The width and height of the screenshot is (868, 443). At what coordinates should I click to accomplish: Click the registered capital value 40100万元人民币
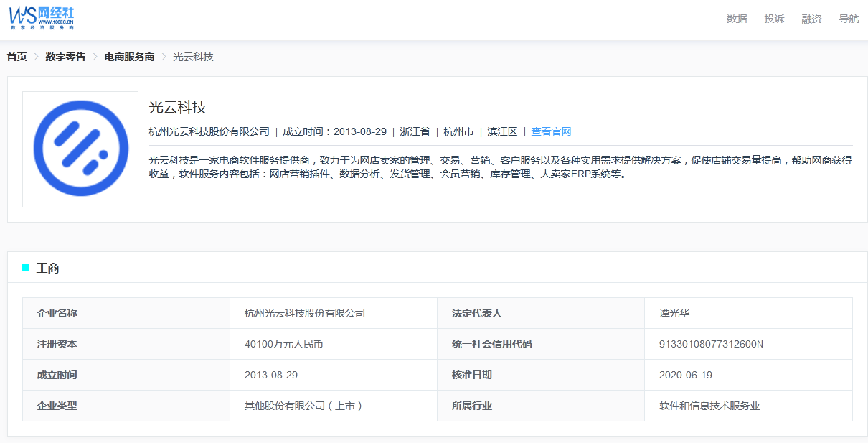pyautogui.click(x=283, y=344)
